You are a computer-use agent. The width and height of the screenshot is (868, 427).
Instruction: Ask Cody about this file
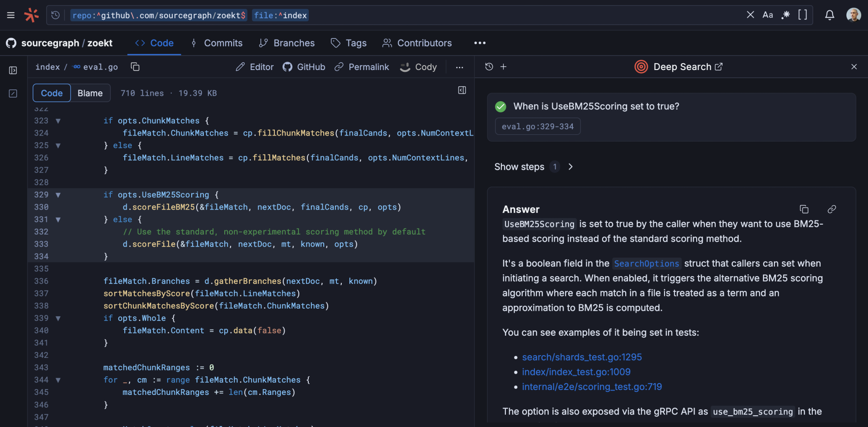click(418, 67)
